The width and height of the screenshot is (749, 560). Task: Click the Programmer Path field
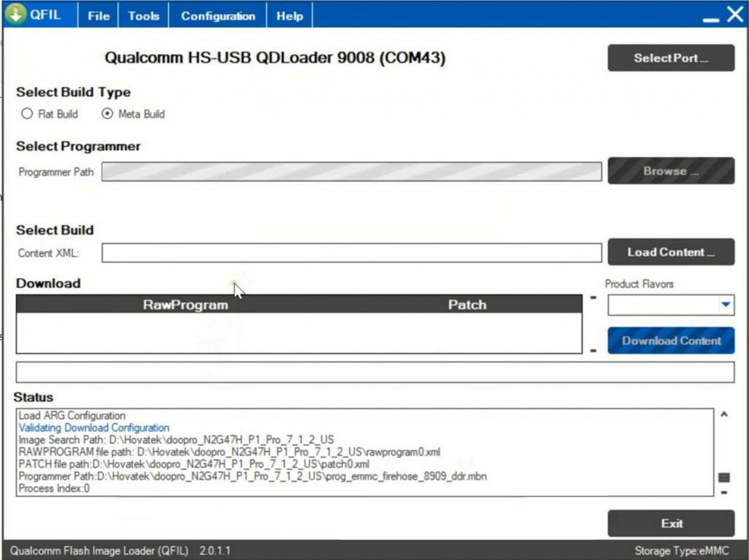point(351,172)
